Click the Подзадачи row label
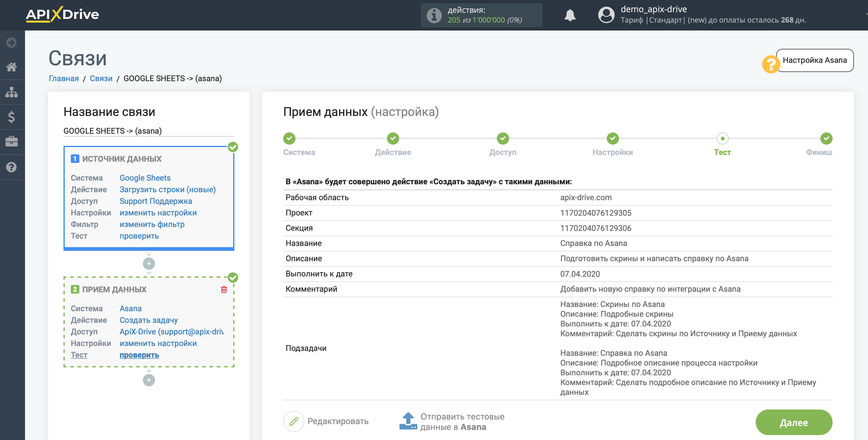Image resolution: width=868 pixels, height=440 pixels. 306,348
